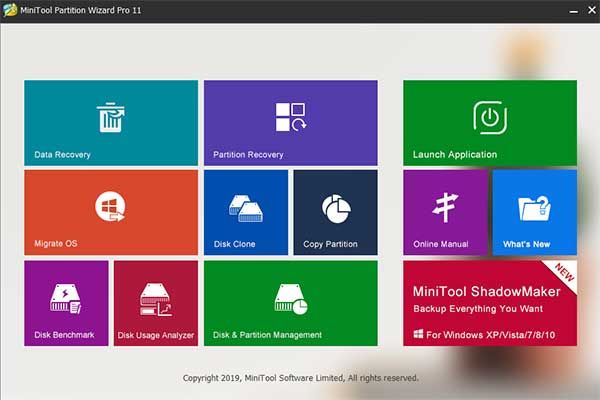Minimize the Partition Wizard window

tap(574, 11)
